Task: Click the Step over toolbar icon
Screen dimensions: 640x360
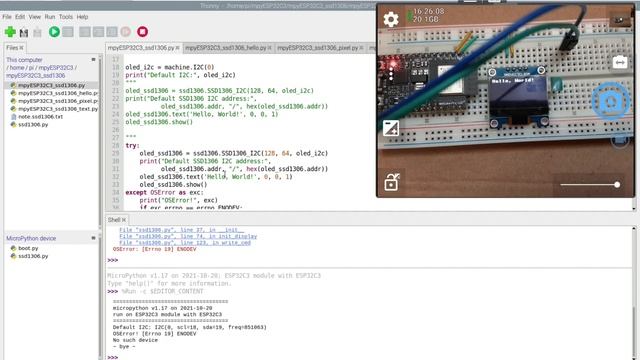Action: coord(85,32)
